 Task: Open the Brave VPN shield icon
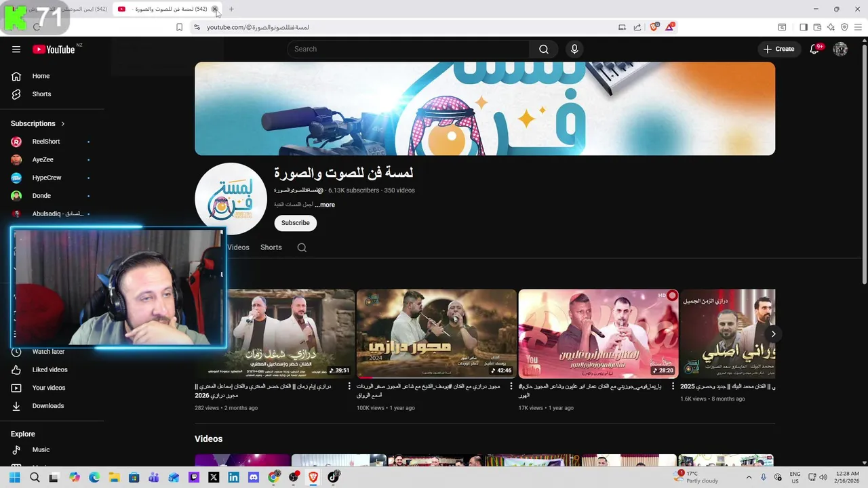[844, 27]
